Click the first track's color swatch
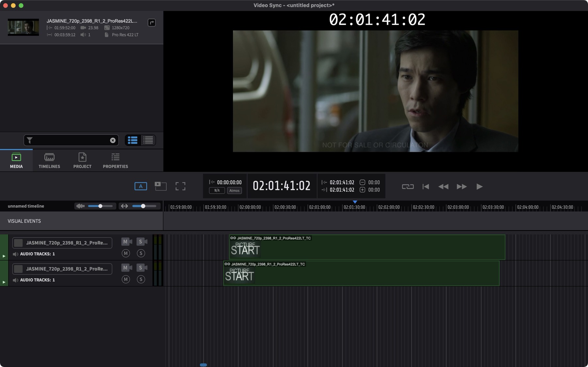This screenshot has height=367, width=588. click(x=18, y=243)
